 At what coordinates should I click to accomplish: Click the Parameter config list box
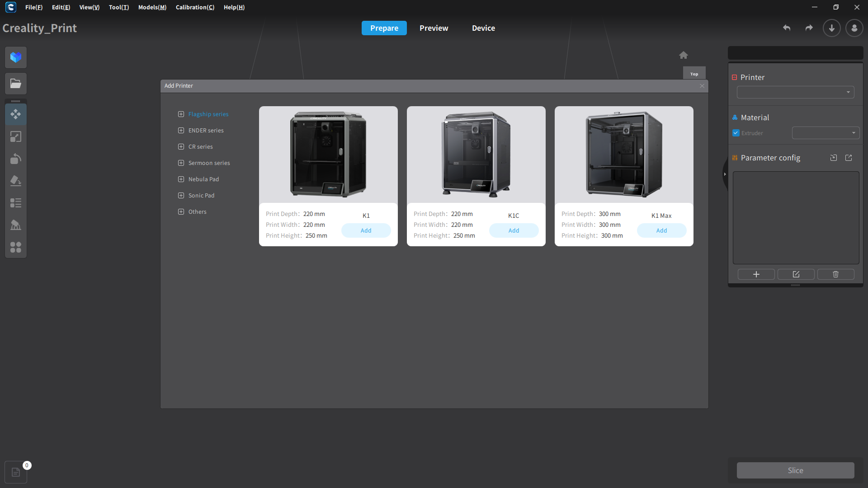point(796,218)
